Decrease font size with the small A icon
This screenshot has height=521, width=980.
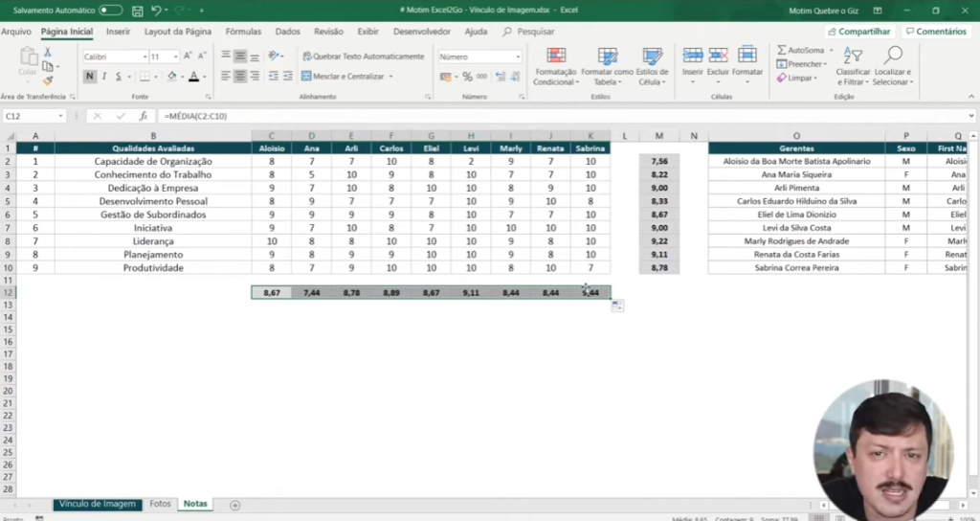click(x=202, y=57)
